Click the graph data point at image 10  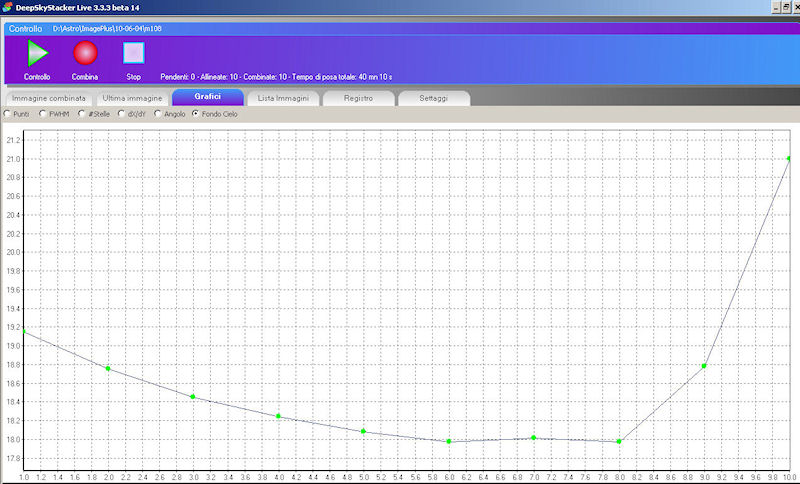[789, 159]
